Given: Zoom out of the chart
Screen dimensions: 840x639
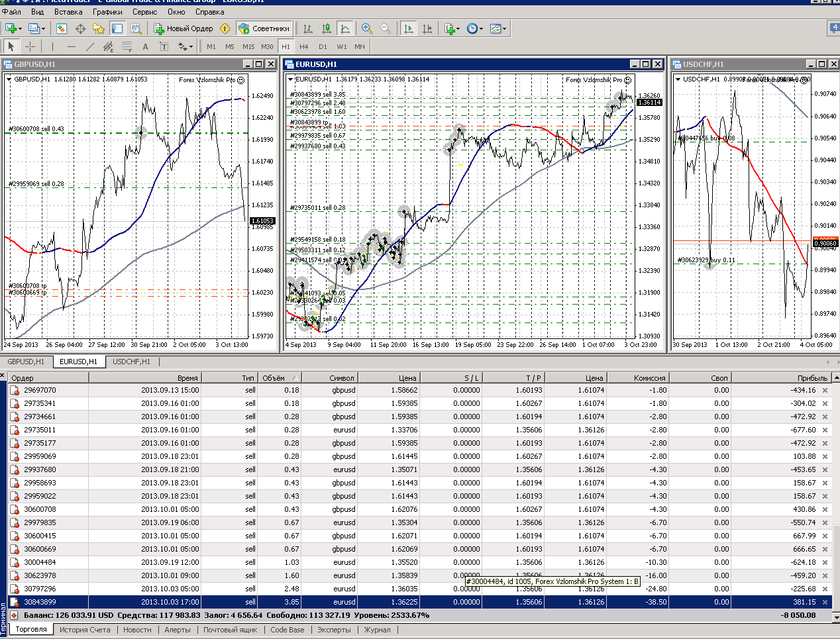Looking at the screenshot, I should tap(386, 28).
